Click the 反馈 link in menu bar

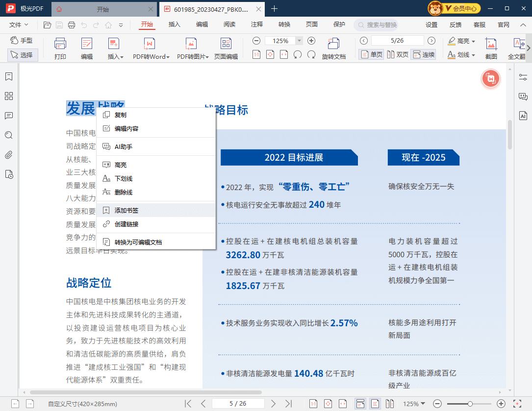tap(456, 24)
